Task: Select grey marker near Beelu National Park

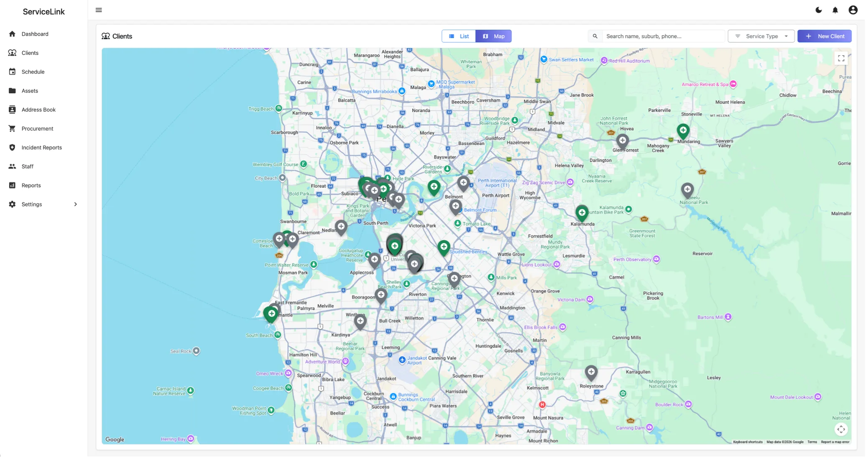Action: tap(687, 190)
